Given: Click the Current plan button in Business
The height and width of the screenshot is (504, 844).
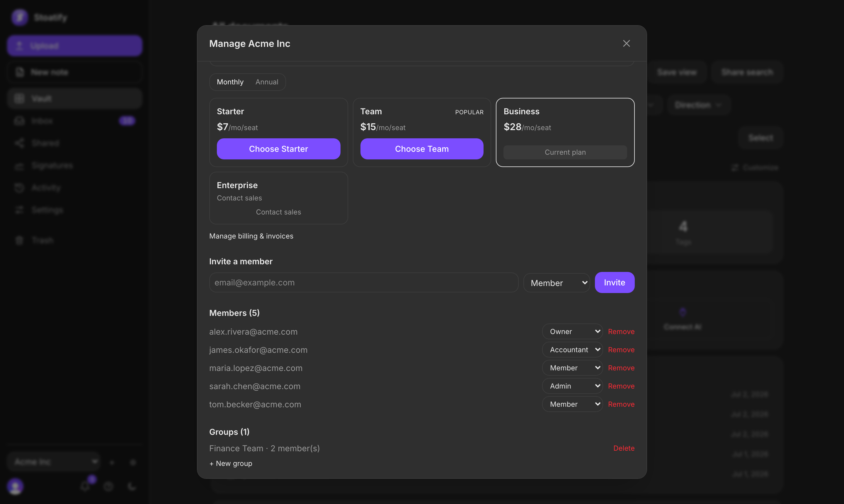Looking at the screenshot, I should 565,152.
